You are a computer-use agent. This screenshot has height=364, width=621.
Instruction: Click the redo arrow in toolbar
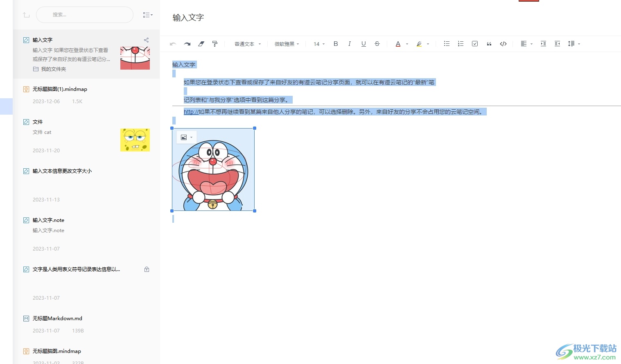click(x=187, y=44)
